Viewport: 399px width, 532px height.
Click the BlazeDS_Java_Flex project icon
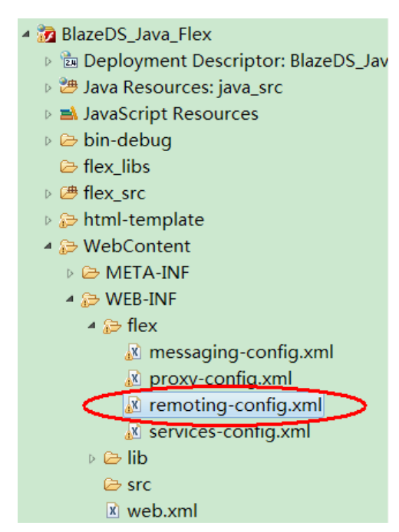(x=47, y=34)
